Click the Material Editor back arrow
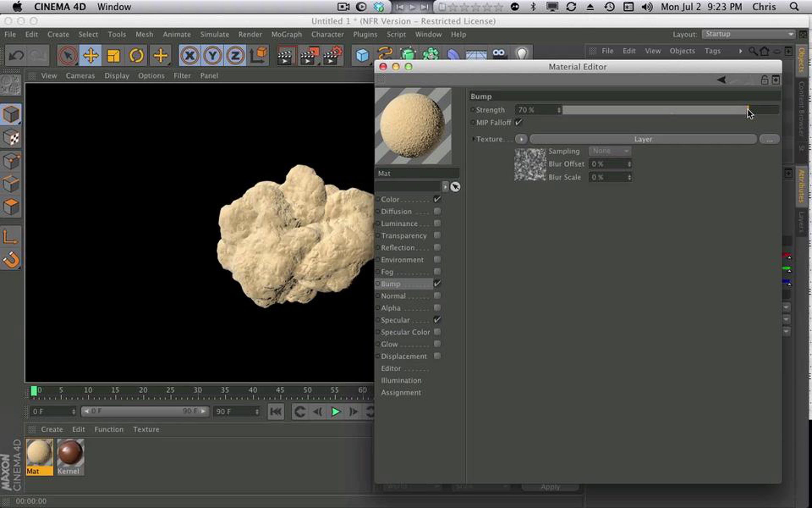The image size is (812, 508). coord(721,80)
